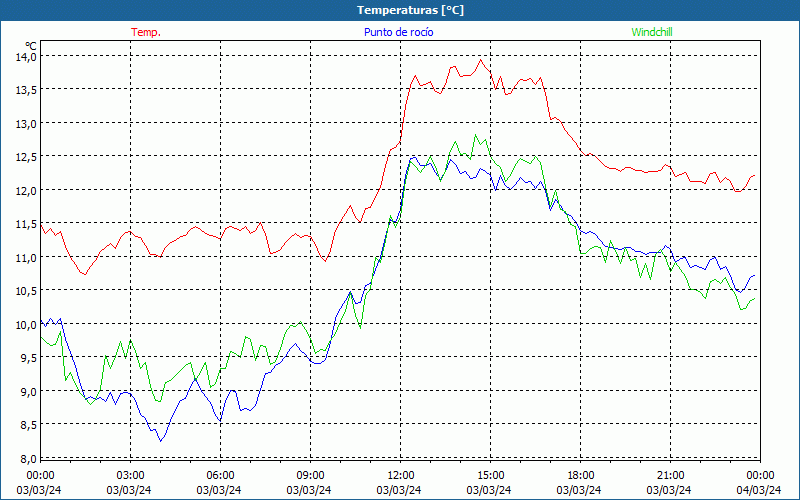Select the blue 'Punto de rocío' legend label
This screenshot has width=800, height=500.
click(398, 32)
